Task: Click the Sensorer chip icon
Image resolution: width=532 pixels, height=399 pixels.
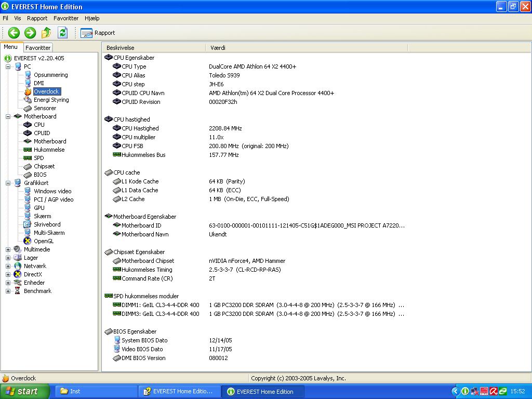Action: [28, 108]
